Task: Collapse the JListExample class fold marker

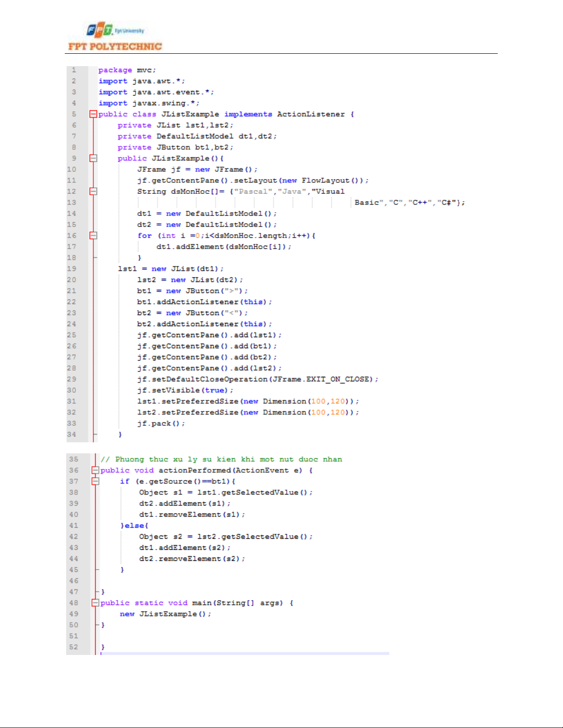Action: (x=93, y=114)
